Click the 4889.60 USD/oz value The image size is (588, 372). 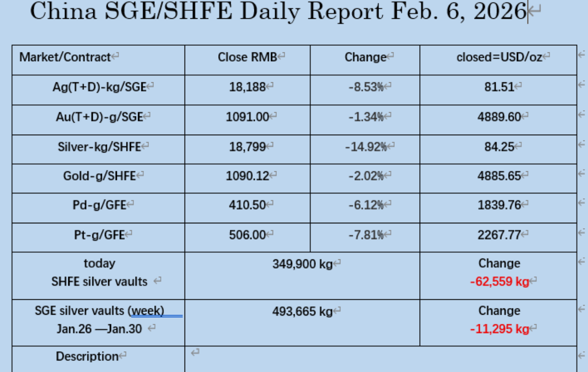499,116
